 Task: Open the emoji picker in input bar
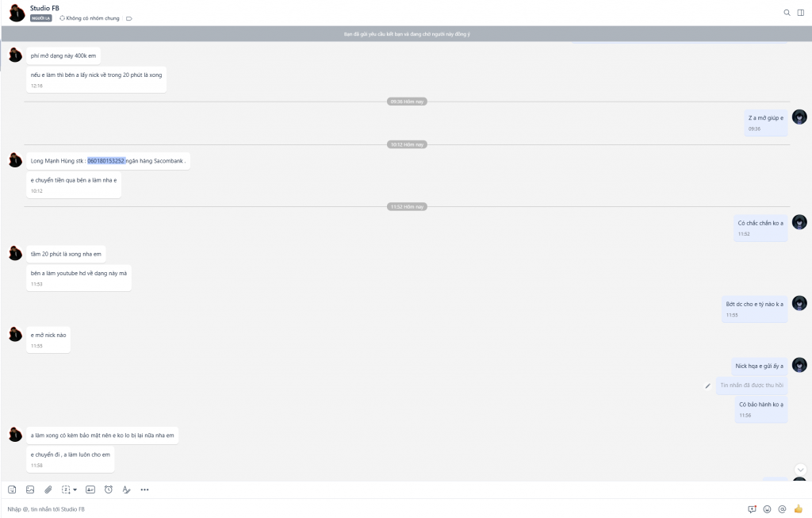coord(767,509)
